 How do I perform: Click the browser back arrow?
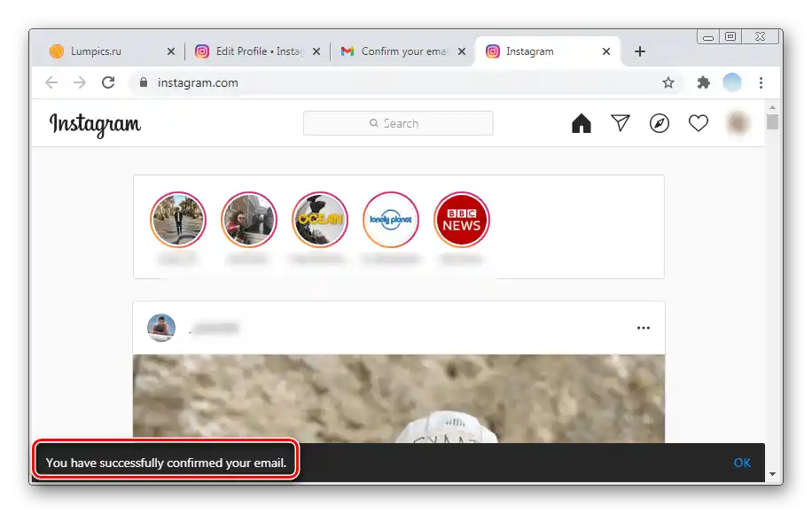(51, 82)
